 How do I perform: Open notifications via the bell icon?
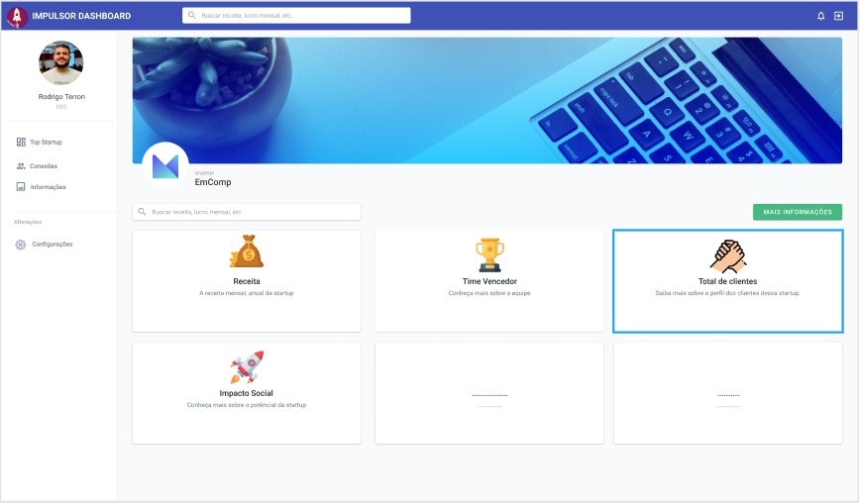point(821,16)
